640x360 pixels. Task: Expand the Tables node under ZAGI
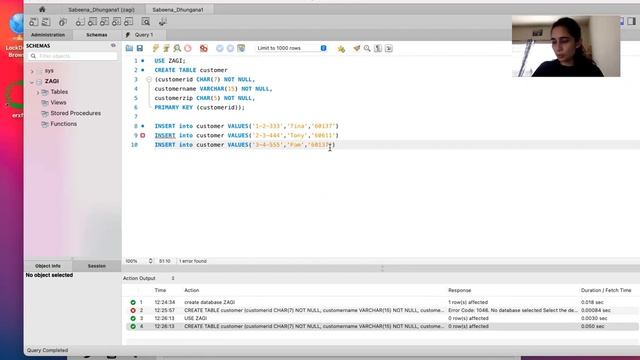(x=38, y=93)
